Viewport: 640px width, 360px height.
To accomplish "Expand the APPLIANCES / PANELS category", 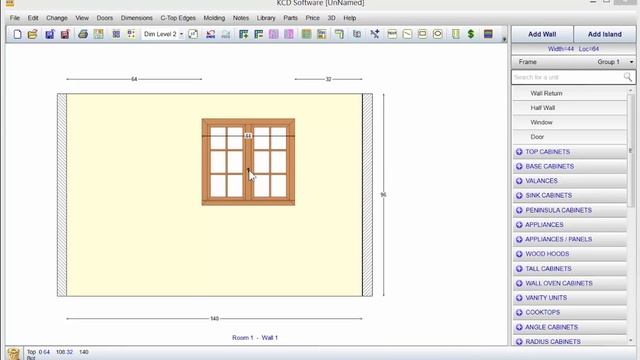I will [570, 239].
